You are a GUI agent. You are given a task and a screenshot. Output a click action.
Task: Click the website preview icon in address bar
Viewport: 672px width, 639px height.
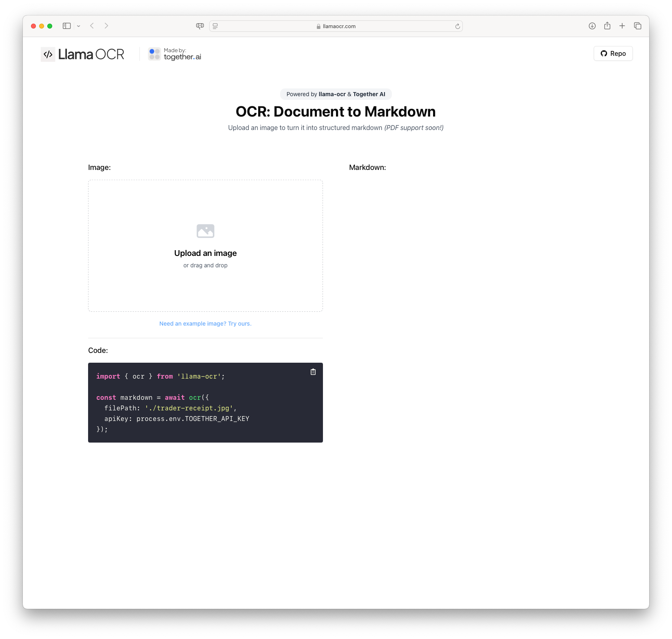click(215, 26)
